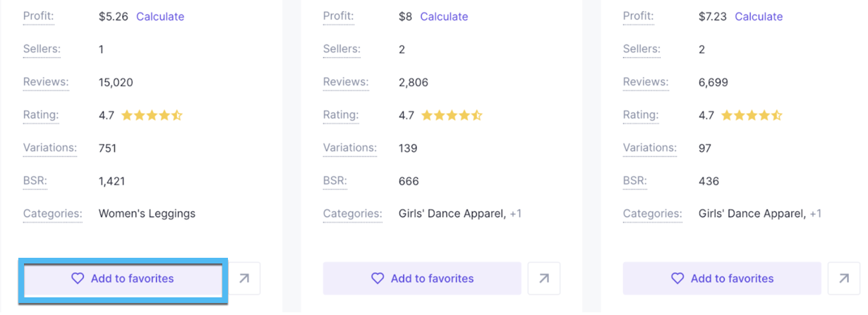The width and height of the screenshot is (868, 315).
Task: Click the Variations label beside 139
Action: (x=350, y=148)
